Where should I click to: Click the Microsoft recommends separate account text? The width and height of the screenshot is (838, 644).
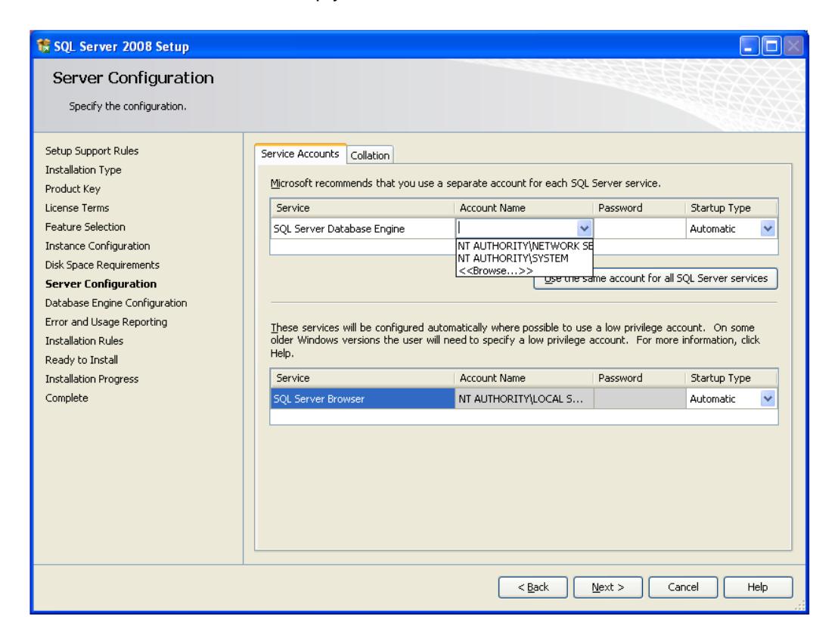465,183
